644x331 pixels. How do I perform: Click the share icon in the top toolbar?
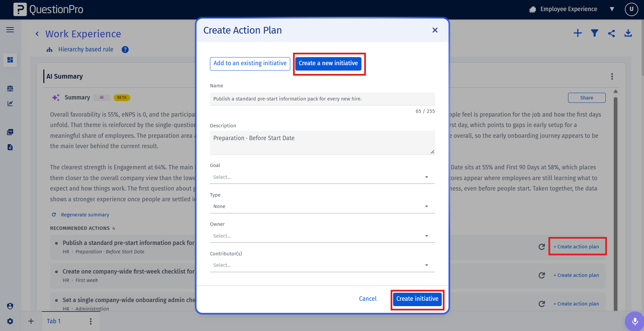click(611, 33)
